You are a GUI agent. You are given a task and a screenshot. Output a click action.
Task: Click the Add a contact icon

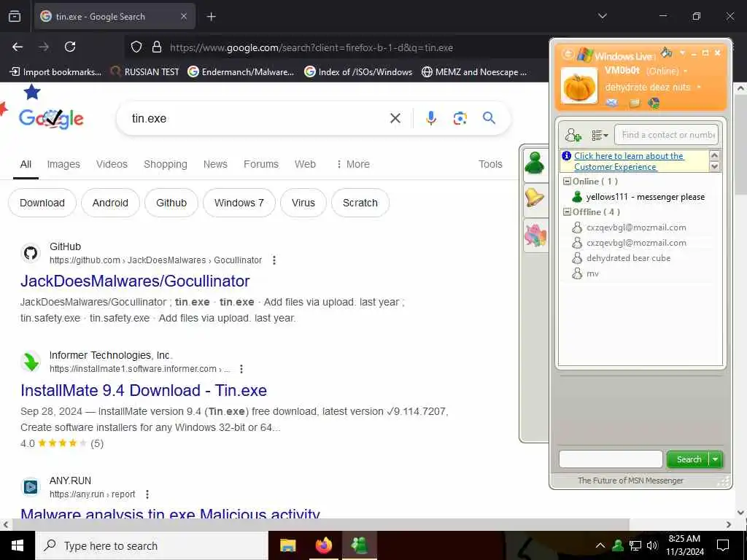point(573,135)
